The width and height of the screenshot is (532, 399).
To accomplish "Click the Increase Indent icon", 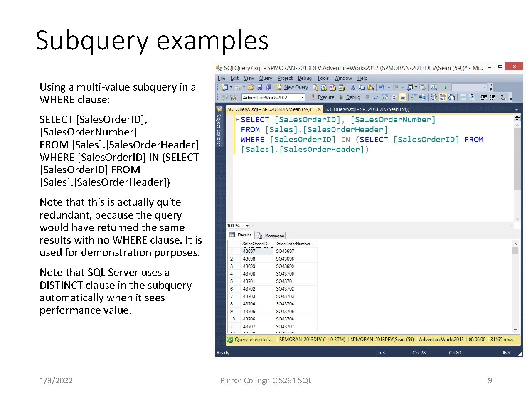I will pos(492,97).
